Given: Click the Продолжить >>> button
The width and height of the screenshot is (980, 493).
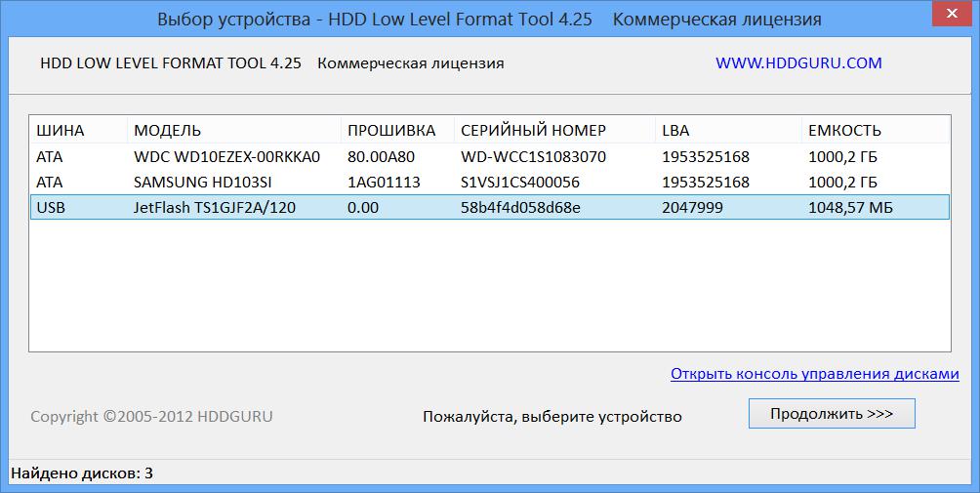Looking at the screenshot, I should pos(832,414).
